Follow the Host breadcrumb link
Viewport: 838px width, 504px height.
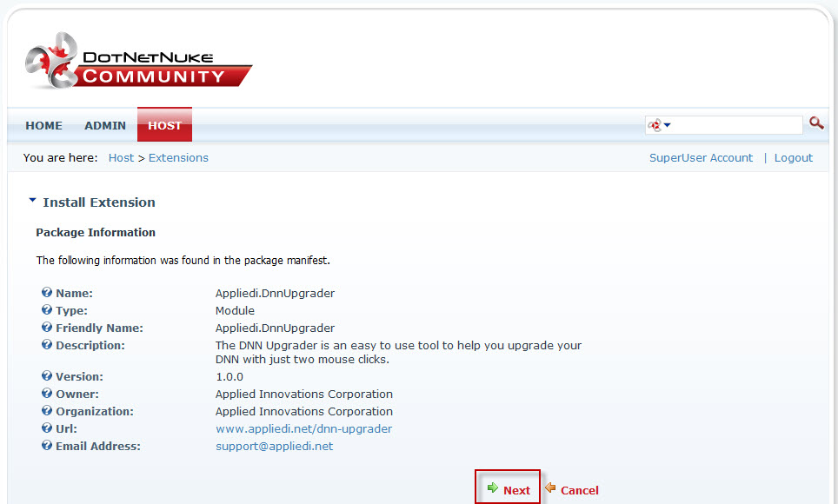coord(122,157)
